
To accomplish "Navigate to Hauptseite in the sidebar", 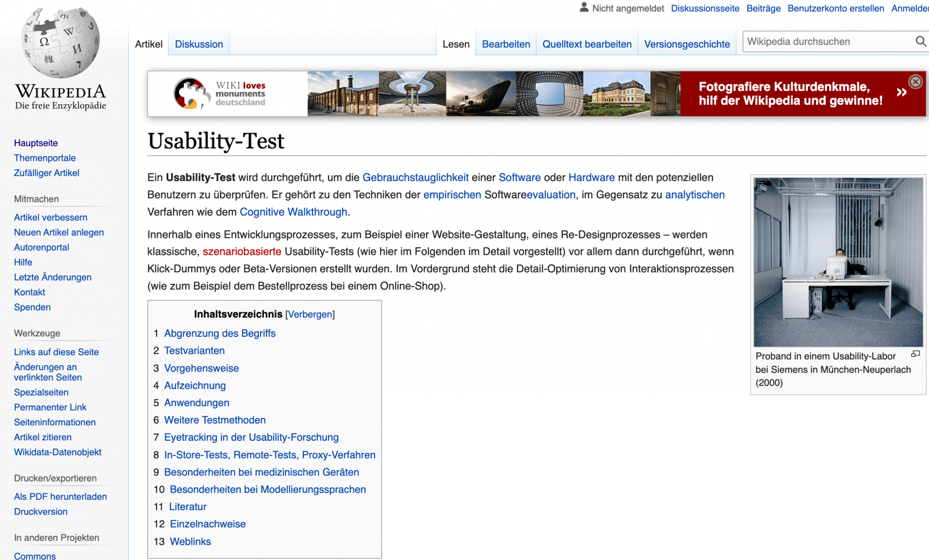I will click(36, 143).
